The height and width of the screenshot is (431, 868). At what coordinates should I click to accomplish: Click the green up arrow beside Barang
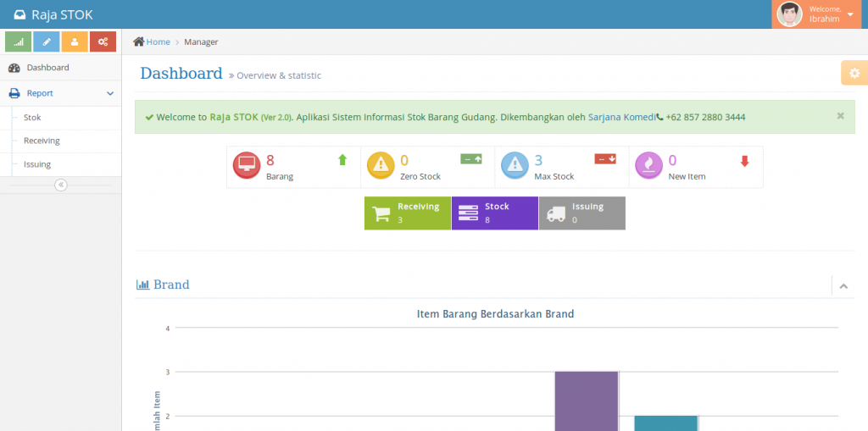(x=342, y=160)
